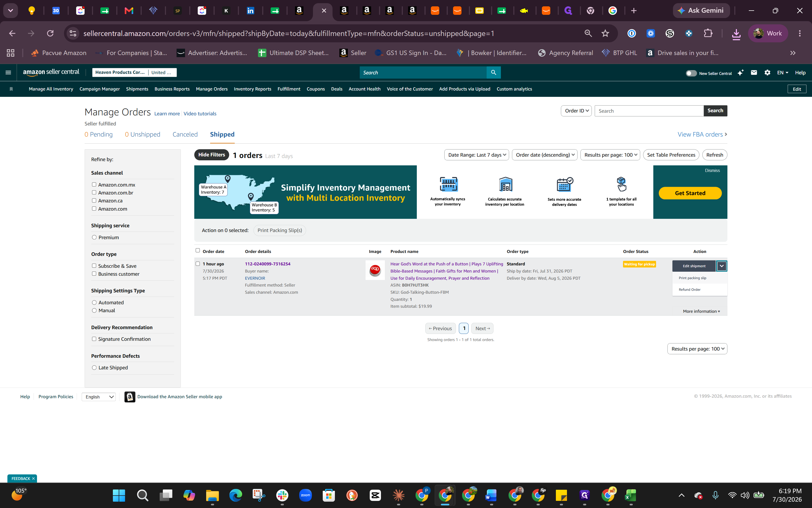
Task: Follow the View FBA orders link
Action: pyautogui.click(x=702, y=134)
